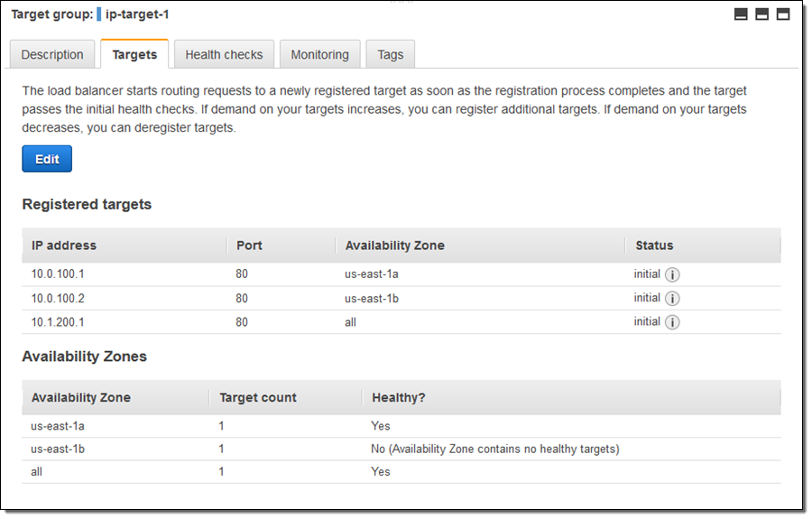Viewport: 812px width, 519px height.
Task: Sort by IP address column header
Action: click(x=64, y=246)
